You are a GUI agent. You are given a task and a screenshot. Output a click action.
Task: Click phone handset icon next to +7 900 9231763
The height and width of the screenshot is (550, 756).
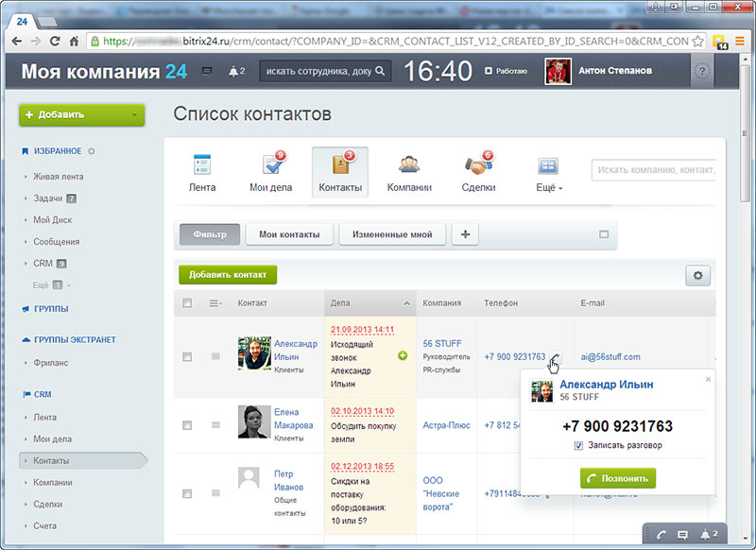555,357
